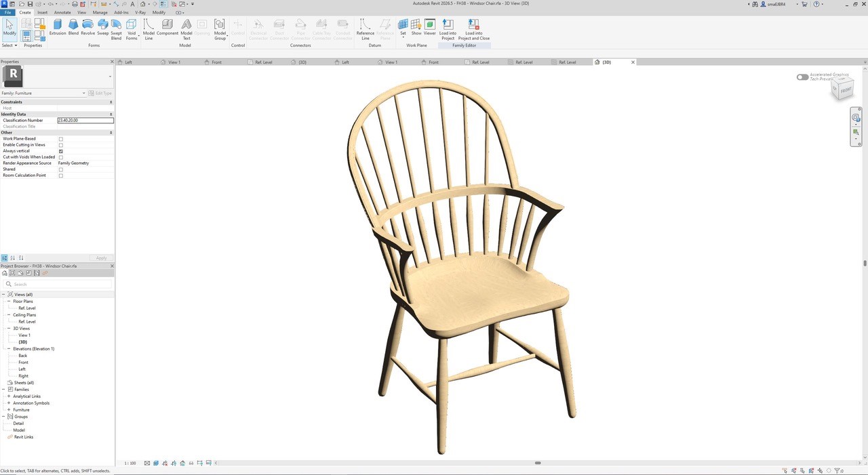This screenshot has width=868, height=475.
Task: Click Load into Project icon
Action: tap(448, 30)
